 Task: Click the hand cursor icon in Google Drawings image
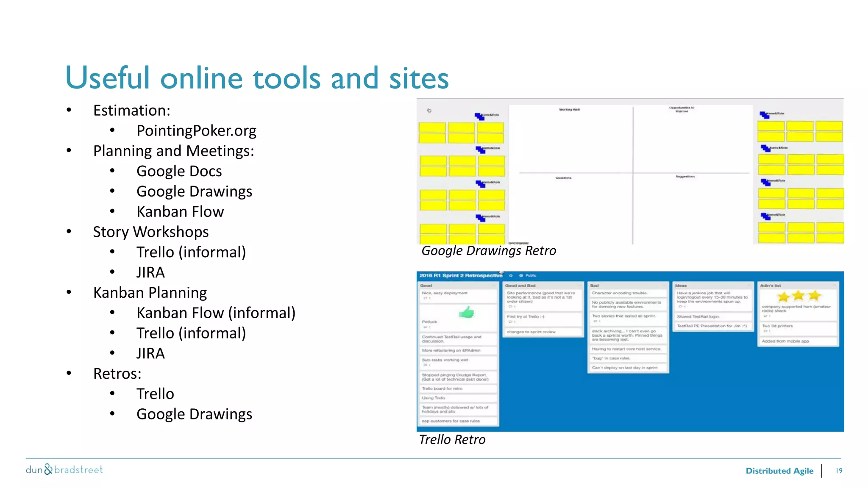[x=429, y=111]
